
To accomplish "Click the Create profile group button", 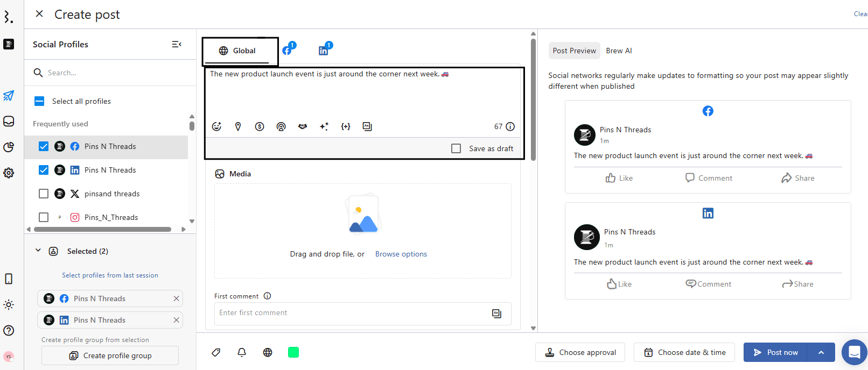I will (x=110, y=355).
